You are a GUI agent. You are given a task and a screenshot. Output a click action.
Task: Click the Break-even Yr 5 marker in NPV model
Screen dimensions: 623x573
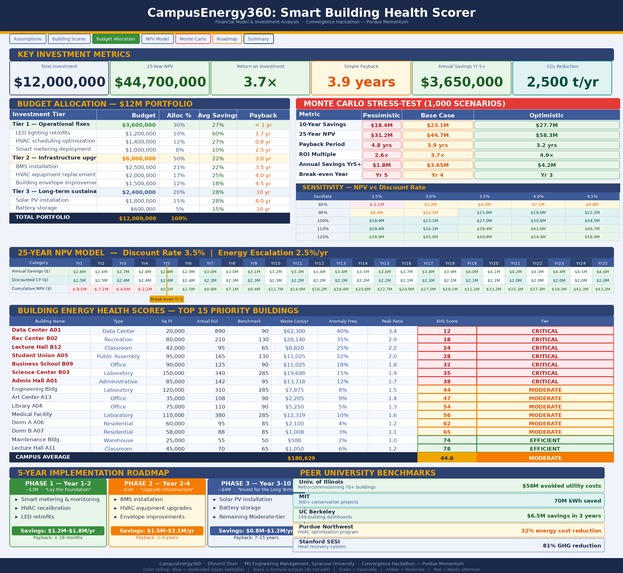point(167,299)
